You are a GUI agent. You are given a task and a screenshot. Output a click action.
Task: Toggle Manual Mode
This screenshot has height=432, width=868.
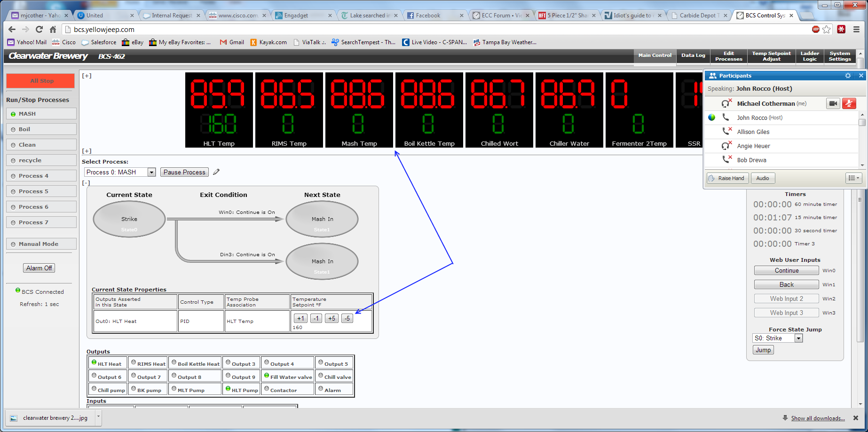(41, 244)
